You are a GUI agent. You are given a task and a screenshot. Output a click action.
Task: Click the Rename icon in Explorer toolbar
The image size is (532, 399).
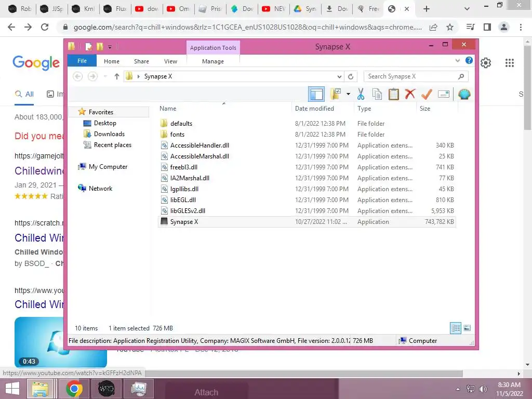click(x=444, y=94)
